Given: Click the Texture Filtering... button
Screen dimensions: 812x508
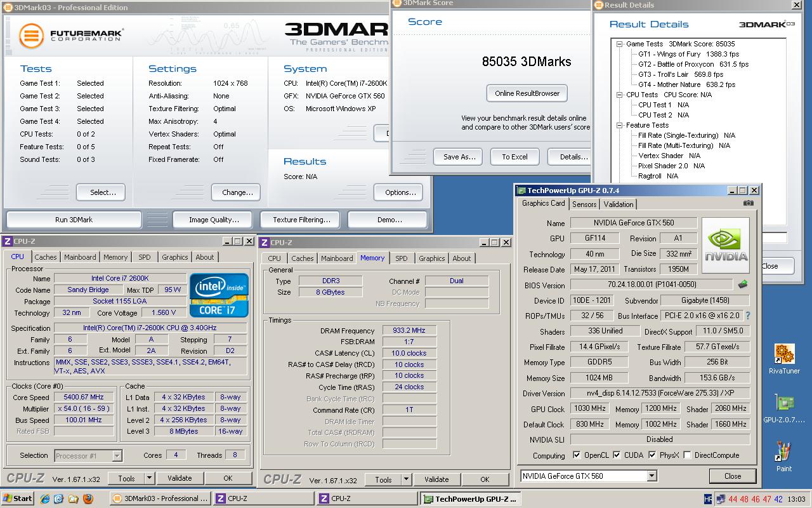Looking at the screenshot, I should [x=301, y=220].
